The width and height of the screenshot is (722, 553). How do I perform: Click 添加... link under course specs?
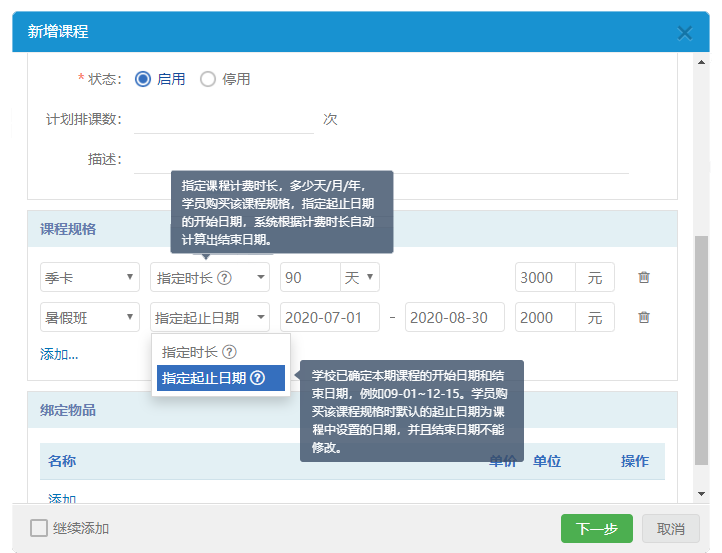click(x=59, y=354)
